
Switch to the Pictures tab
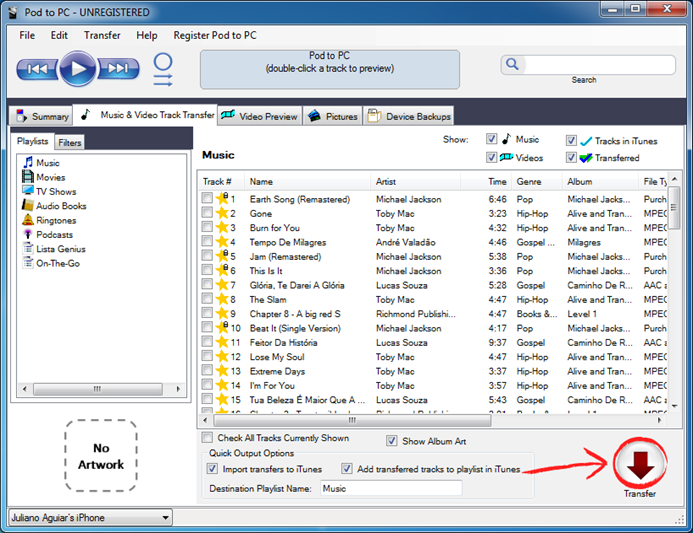coord(333,116)
